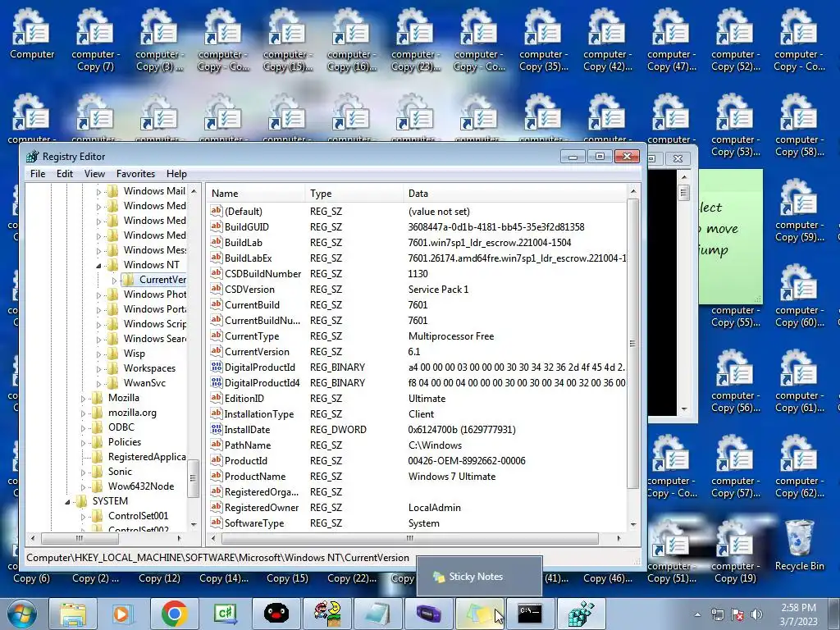Switch to the Command Prompt taskbar button

point(530,614)
